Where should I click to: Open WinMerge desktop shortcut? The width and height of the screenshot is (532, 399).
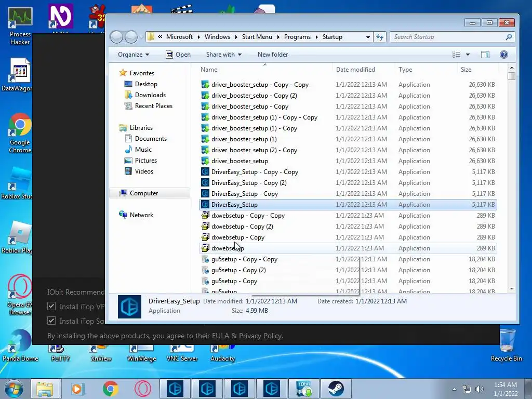pos(141,353)
